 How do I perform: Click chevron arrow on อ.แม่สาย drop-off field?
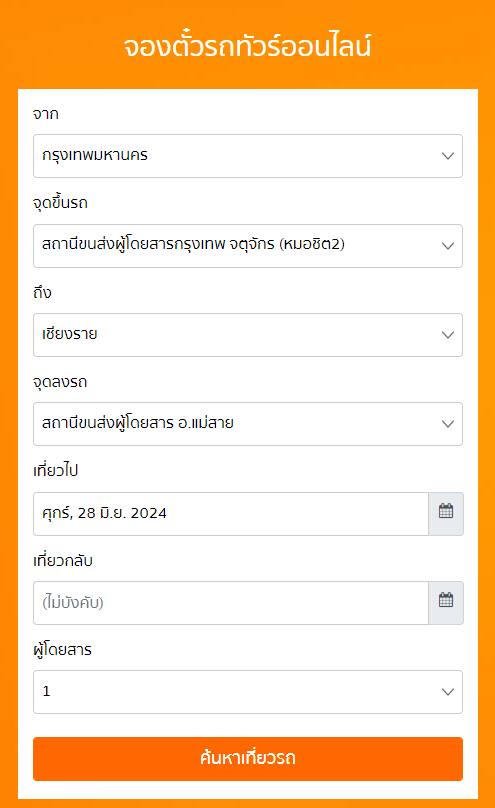pos(448,424)
